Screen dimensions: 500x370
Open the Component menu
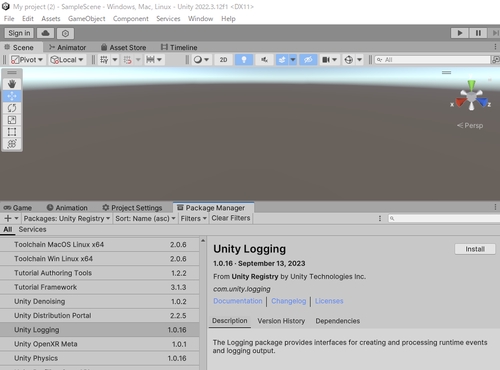(131, 19)
